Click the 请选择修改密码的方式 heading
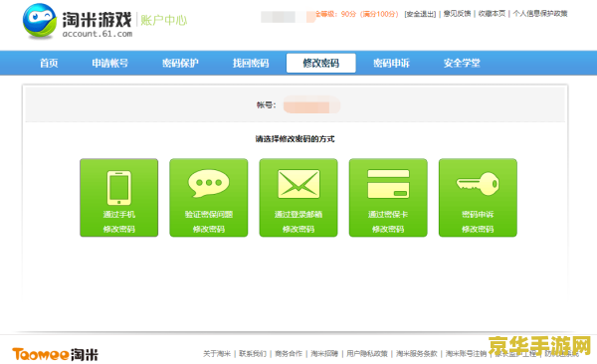Viewport: 597px width, 364px height. 296,139
